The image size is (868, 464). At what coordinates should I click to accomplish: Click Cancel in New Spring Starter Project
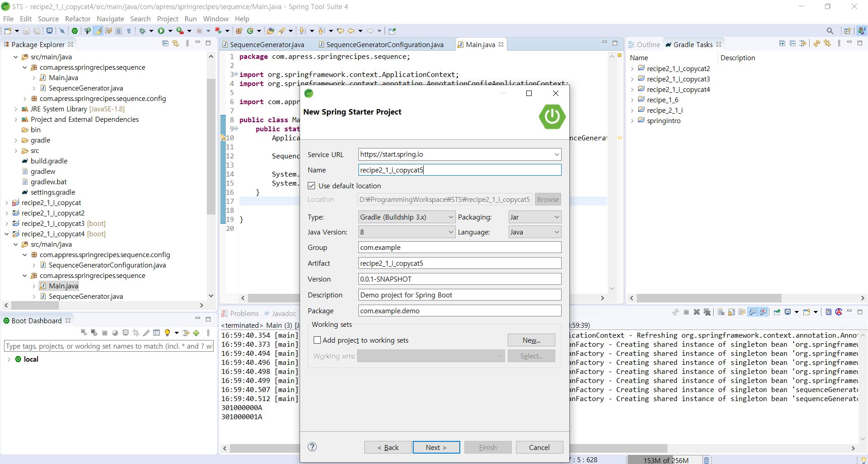pyautogui.click(x=539, y=447)
